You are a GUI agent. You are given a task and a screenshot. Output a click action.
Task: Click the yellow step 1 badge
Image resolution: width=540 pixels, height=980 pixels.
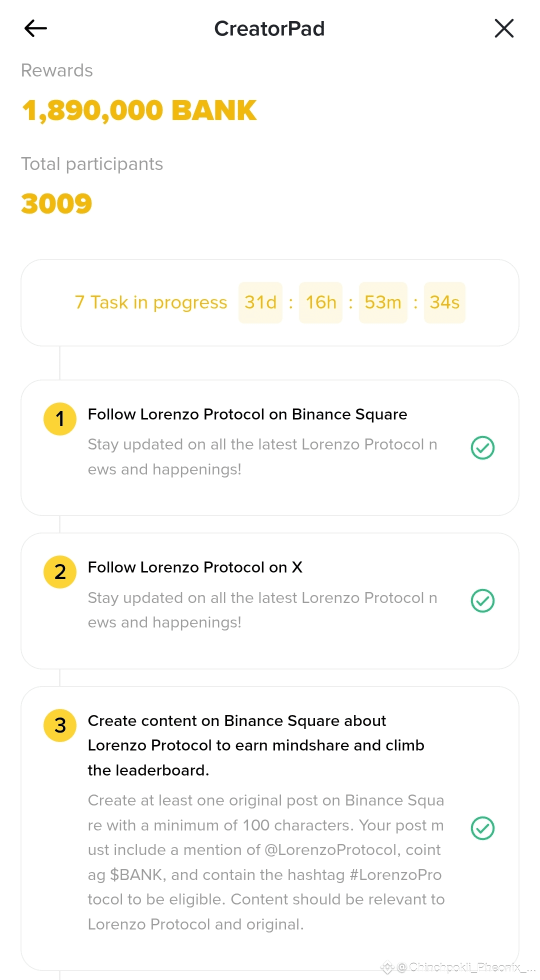click(x=60, y=419)
